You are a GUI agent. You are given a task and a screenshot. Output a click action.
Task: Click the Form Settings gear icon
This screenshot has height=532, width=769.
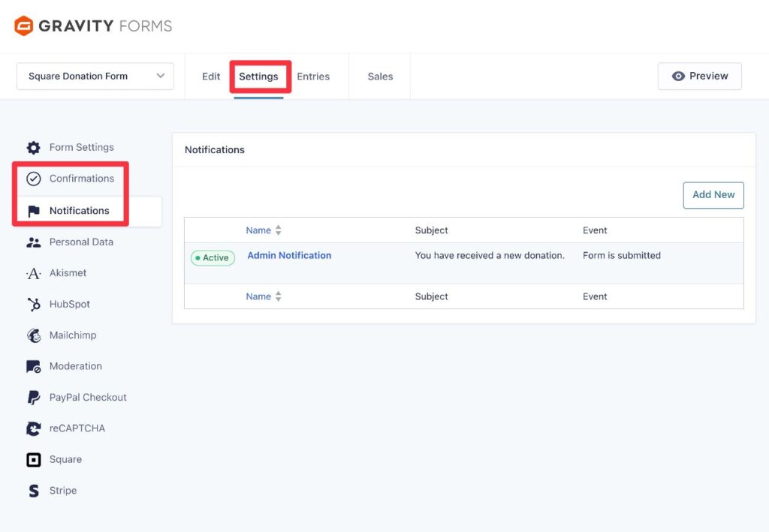(x=33, y=148)
